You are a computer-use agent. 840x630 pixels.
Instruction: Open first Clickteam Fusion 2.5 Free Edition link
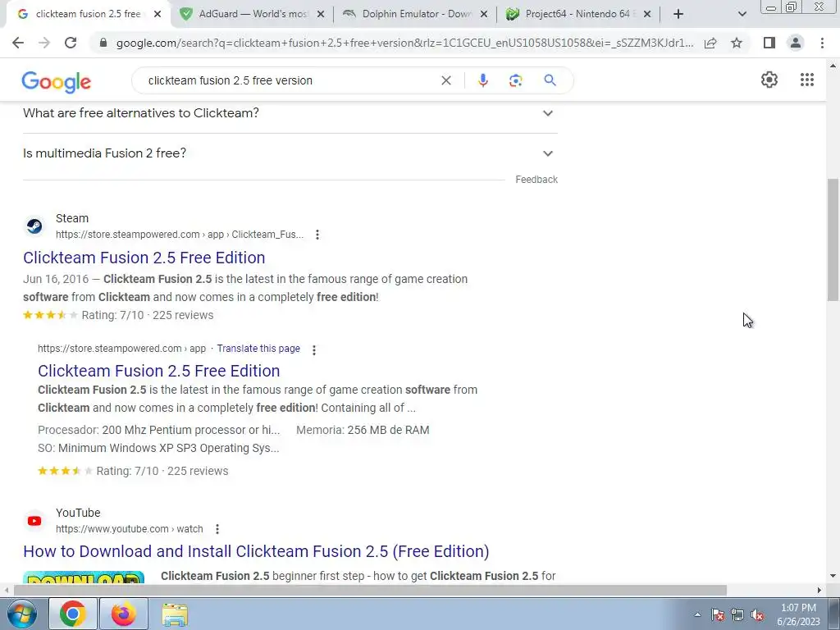pos(144,258)
